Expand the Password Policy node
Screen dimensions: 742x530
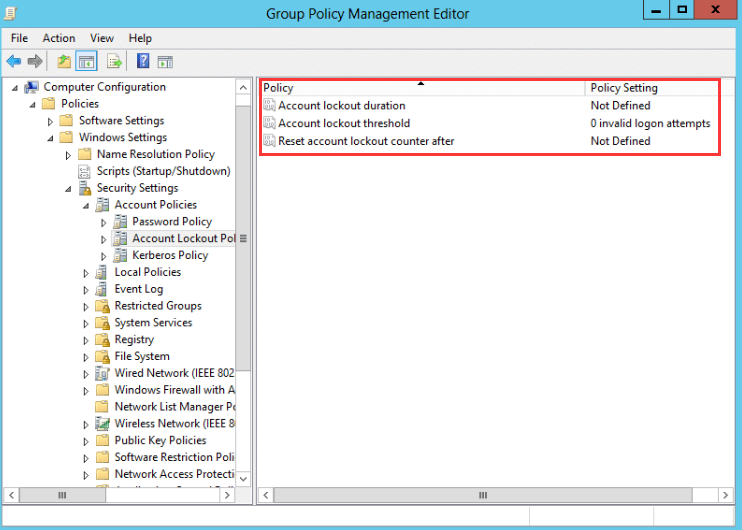(x=103, y=222)
